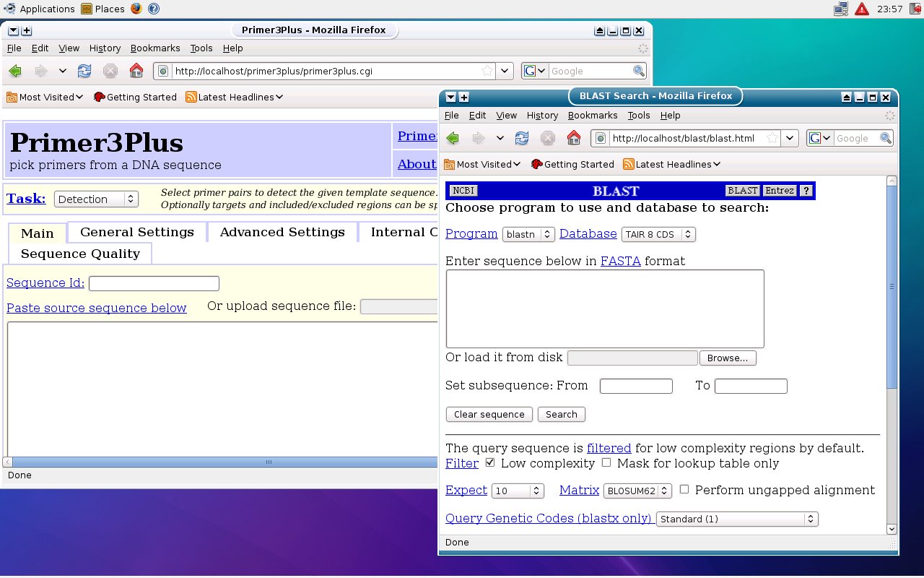Open Places menu in top panel
This screenshot has width=924, height=578.
click(x=103, y=9)
